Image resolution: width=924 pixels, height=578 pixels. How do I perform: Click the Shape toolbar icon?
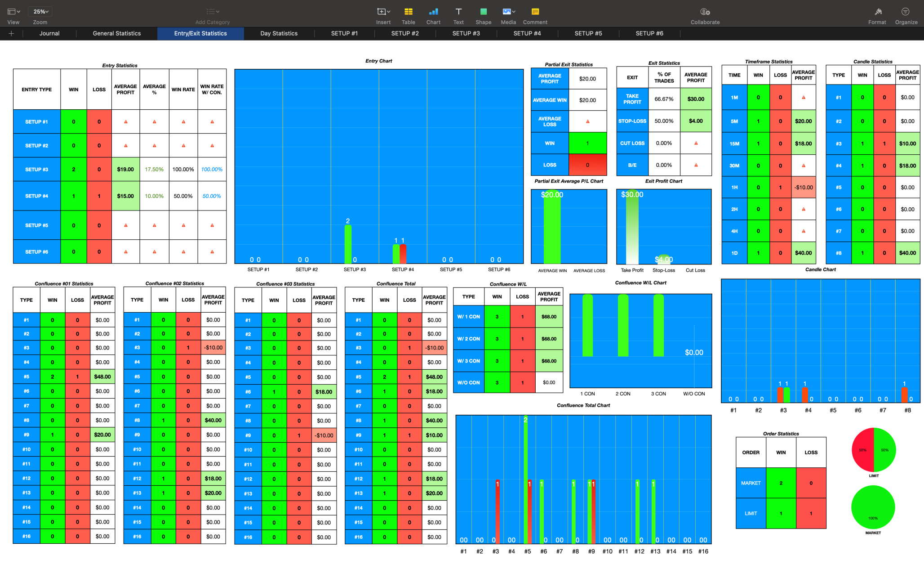coord(483,12)
